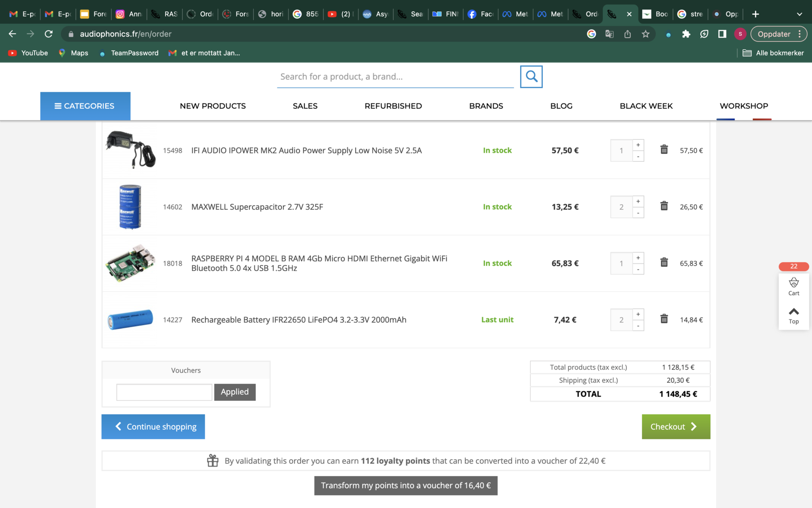The height and width of the screenshot is (508, 812).
Task: Increase Maxwell Supercapacitor quantity with plus
Action: tap(638, 201)
